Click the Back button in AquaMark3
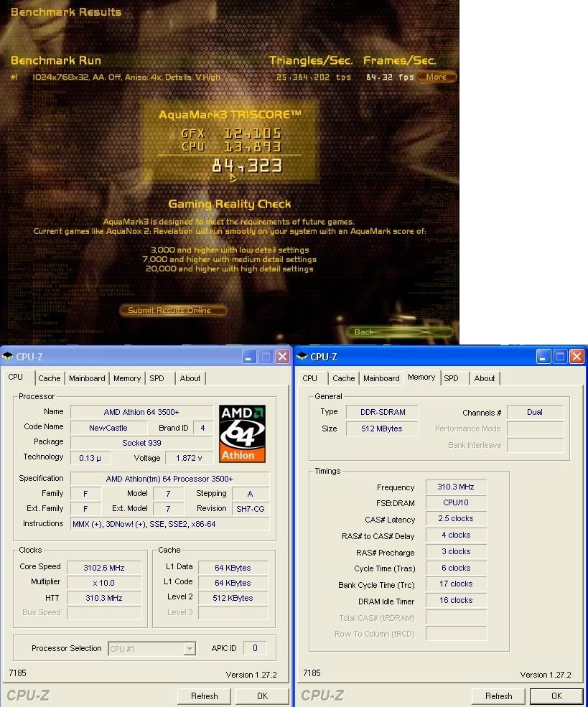588x707 pixels. point(399,332)
